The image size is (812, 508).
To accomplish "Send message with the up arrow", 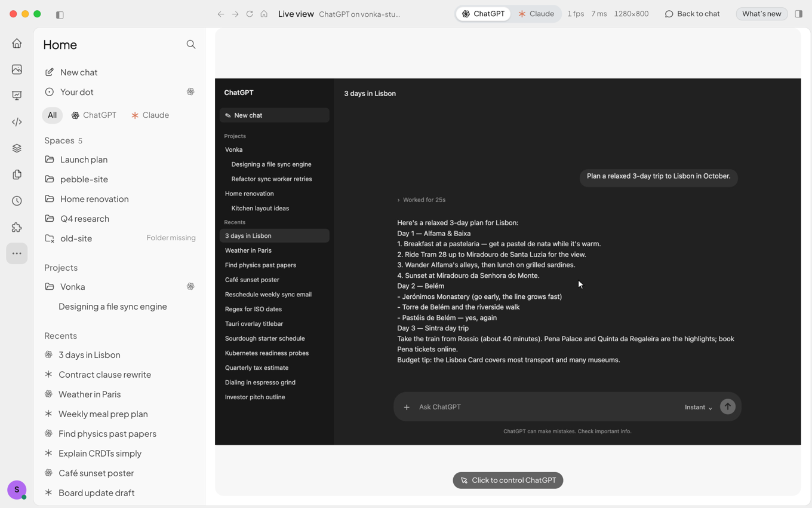I will (x=727, y=406).
